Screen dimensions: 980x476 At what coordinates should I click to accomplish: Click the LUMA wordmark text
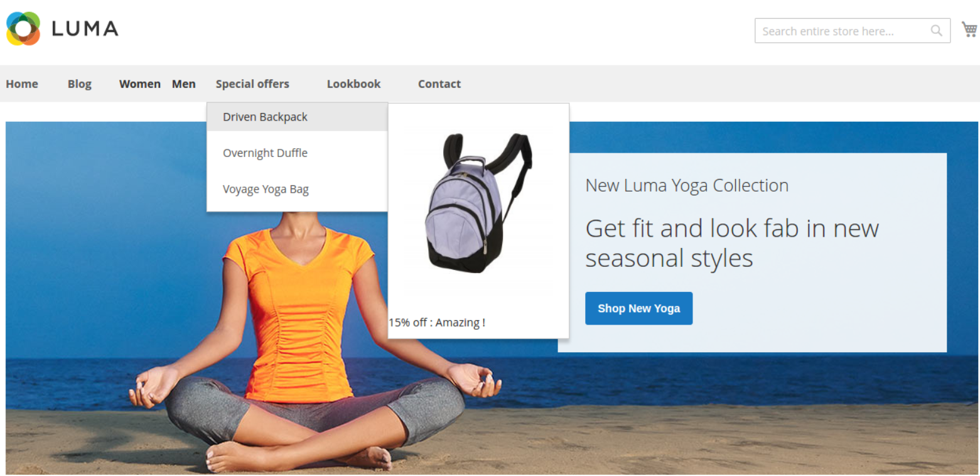[x=85, y=29]
